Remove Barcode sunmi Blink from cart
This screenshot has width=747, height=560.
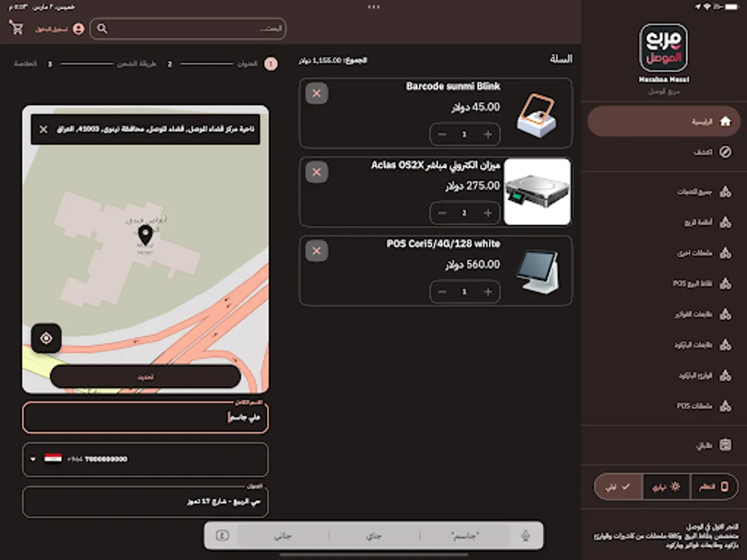316,93
